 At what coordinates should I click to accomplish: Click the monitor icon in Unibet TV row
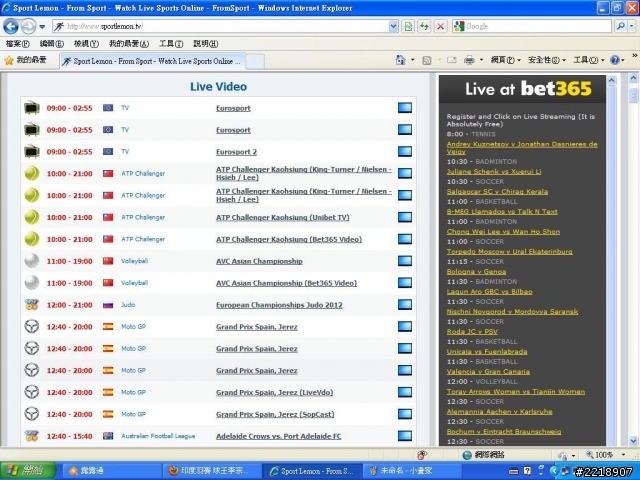pyautogui.click(x=404, y=217)
